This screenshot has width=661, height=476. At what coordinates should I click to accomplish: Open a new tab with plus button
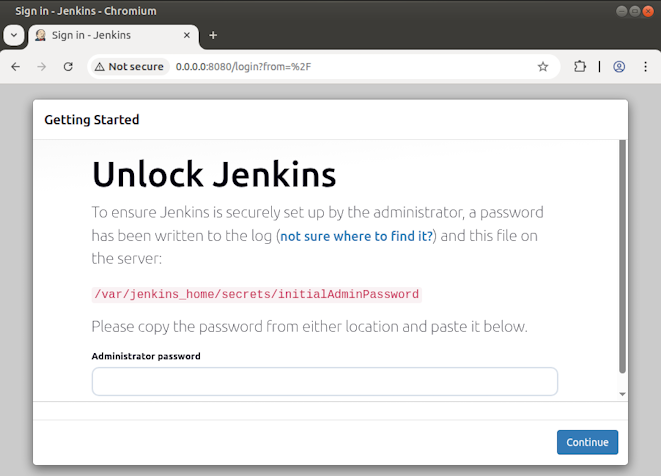click(x=213, y=34)
